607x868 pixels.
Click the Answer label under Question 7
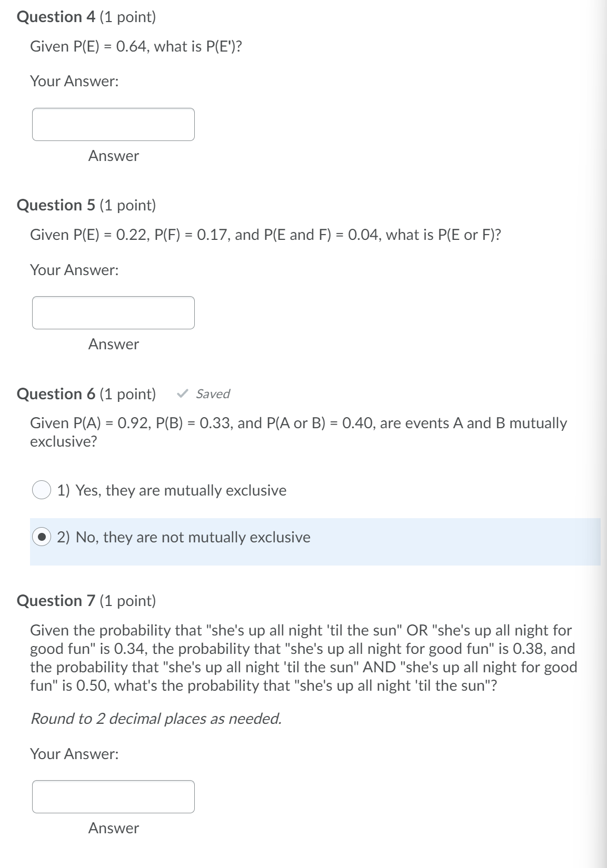[113, 828]
